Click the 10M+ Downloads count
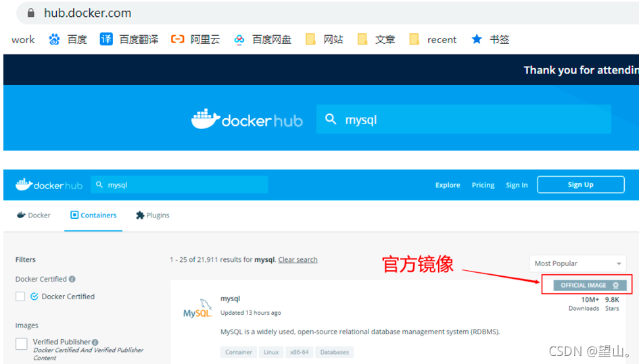This screenshot has width=639, height=364. coord(584,304)
